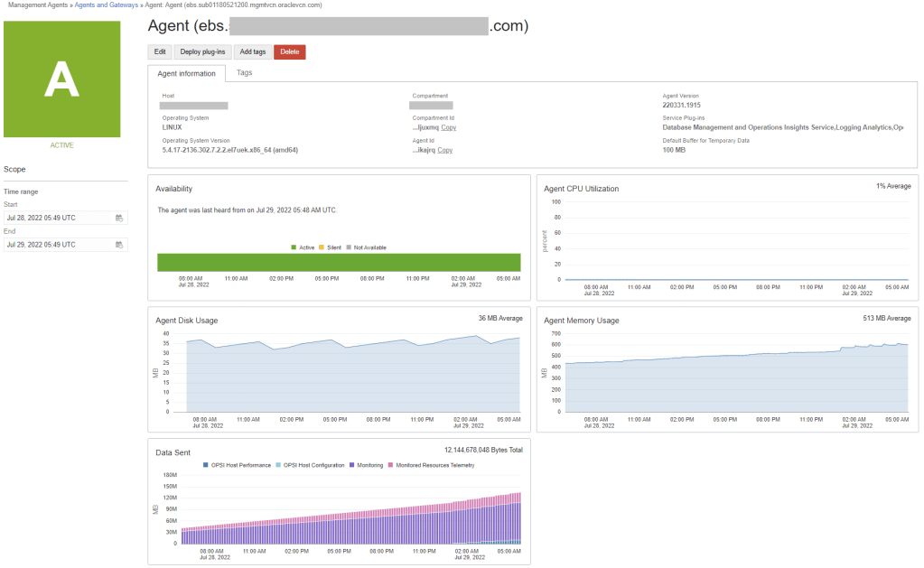Go to Agents and Gateways breadcrumb
Image resolution: width=924 pixels, height=568 pixels.
click(x=105, y=5)
